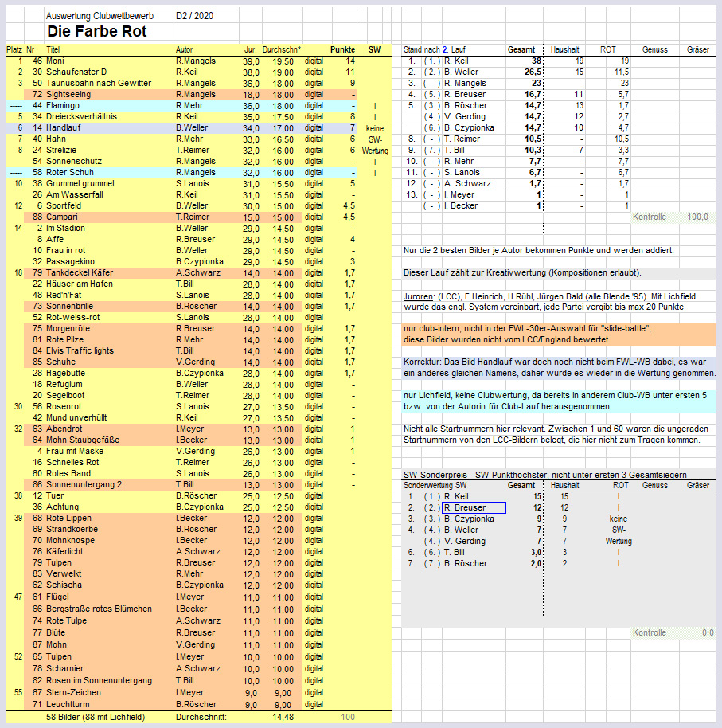Select Moni's jury score '39,0'

pyautogui.click(x=251, y=61)
